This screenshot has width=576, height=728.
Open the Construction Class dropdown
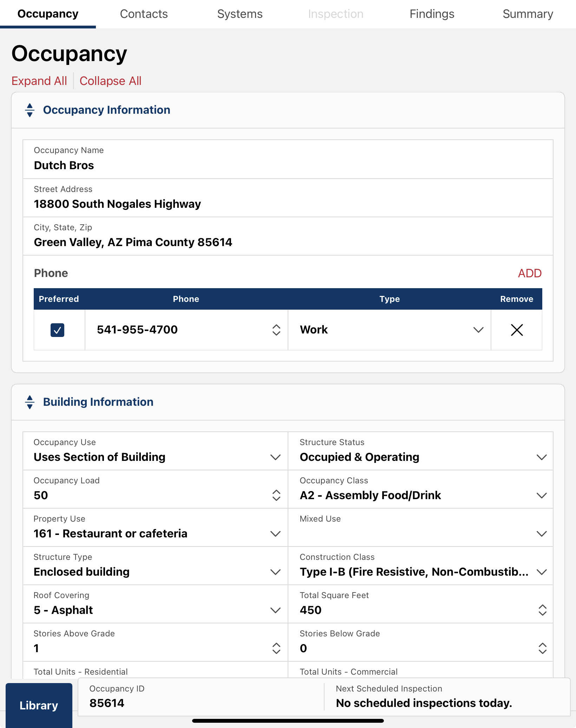pos(421,566)
